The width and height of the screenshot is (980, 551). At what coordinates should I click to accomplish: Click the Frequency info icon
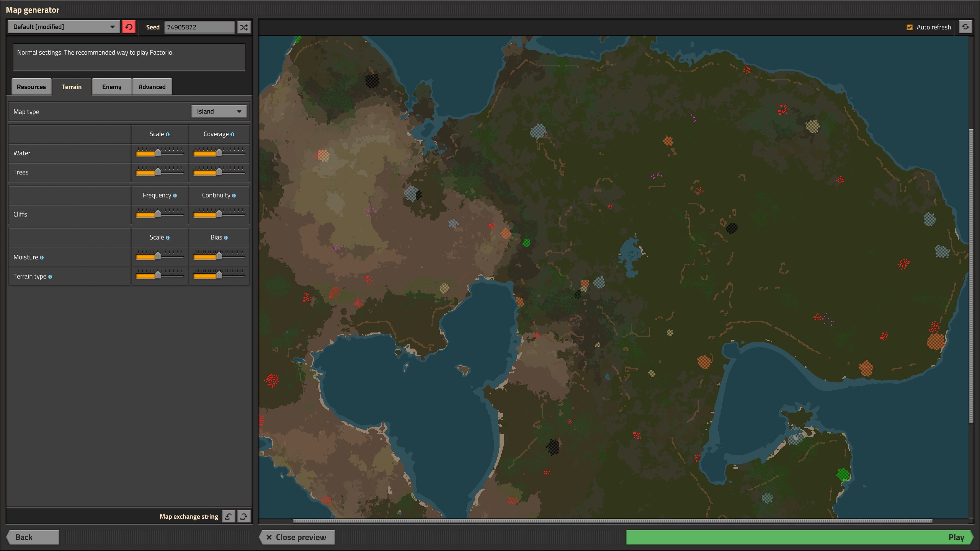click(175, 196)
